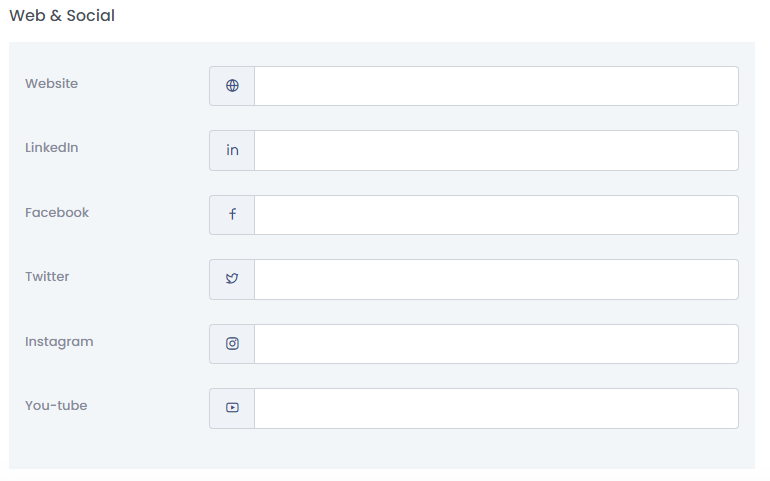Click empty panel area below You-tube field
The image size is (770, 481).
pos(380,450)
